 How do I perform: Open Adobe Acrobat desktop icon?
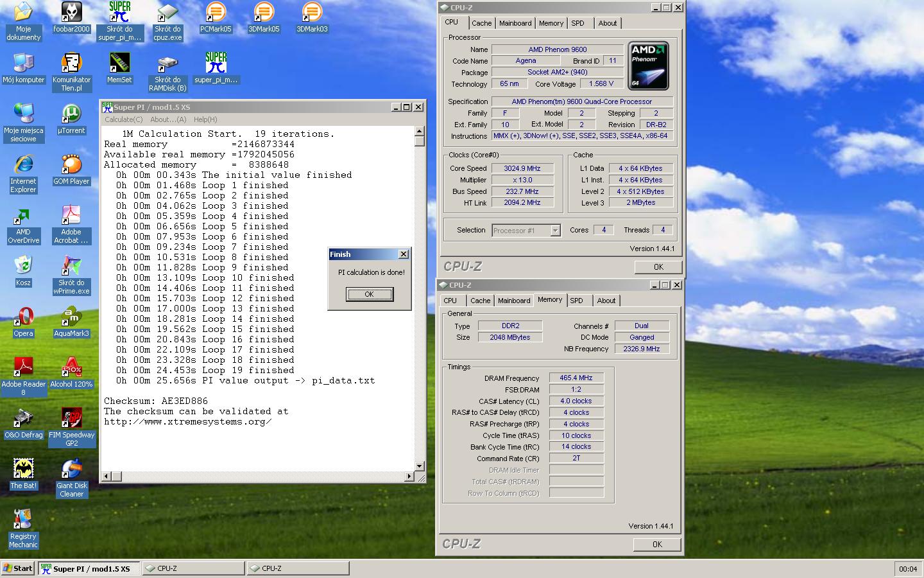coord(71,225)
